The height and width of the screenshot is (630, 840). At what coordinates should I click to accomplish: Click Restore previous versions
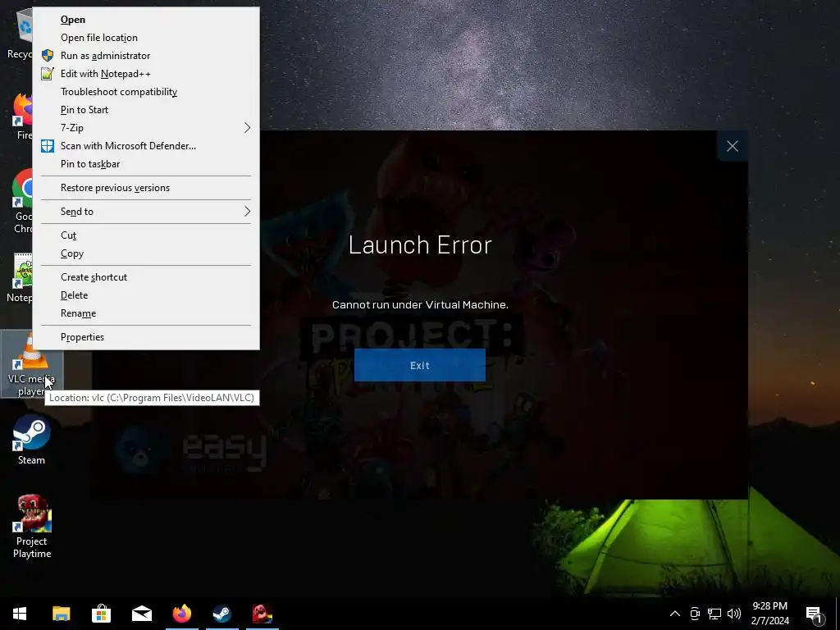pos(146,188)
